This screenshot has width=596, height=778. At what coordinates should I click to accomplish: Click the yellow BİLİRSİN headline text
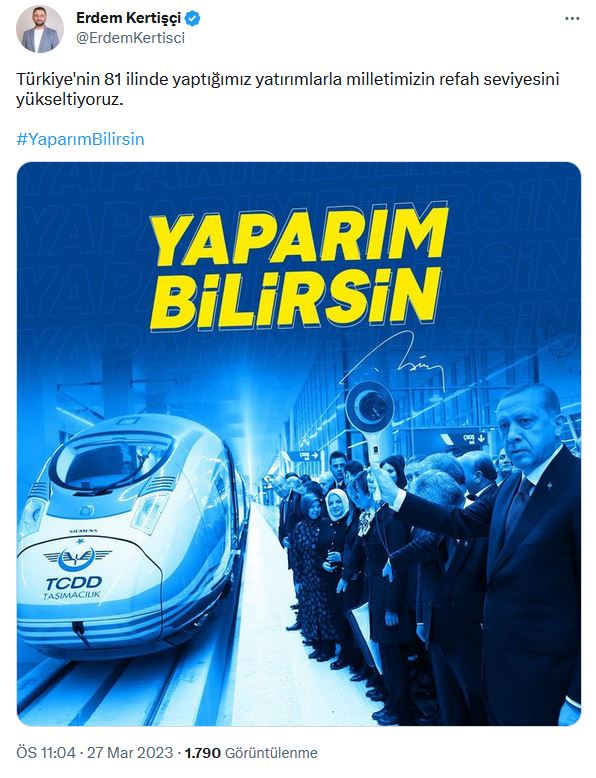coord(296,298)
